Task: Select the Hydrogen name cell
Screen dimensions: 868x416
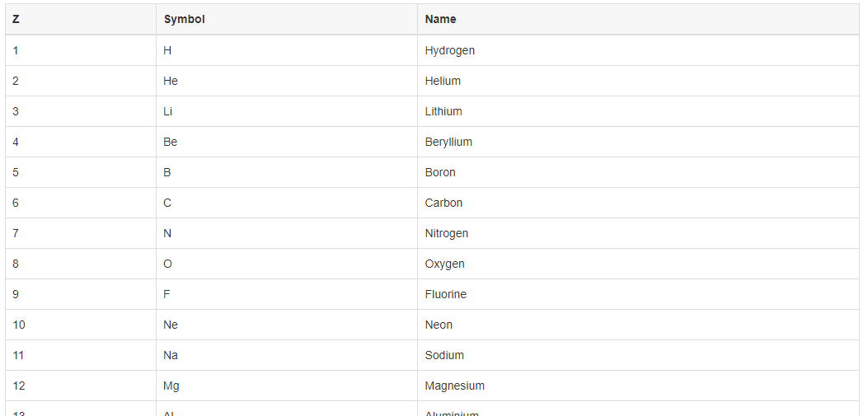Action: (x=449, y=50)
